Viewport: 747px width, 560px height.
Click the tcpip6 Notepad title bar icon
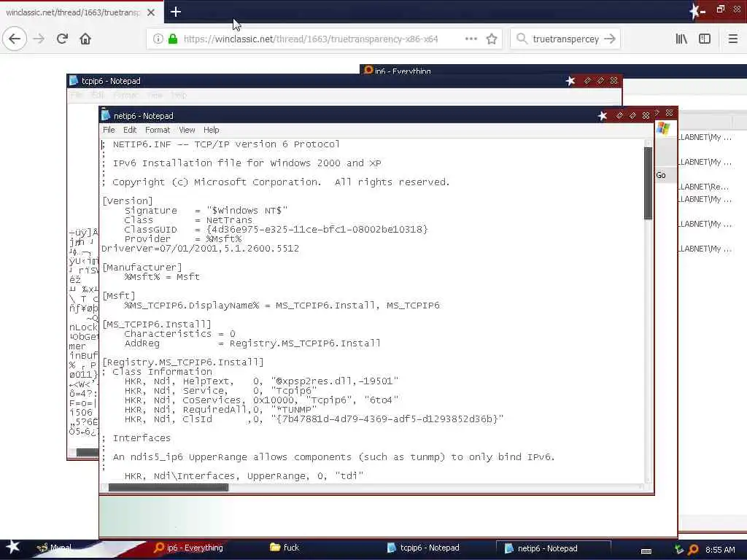(74, 80)
